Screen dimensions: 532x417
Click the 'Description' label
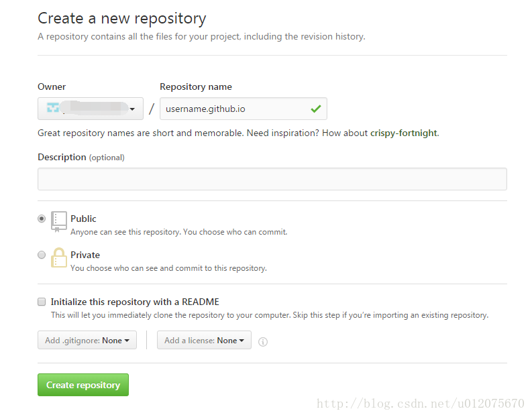(62, 158)
